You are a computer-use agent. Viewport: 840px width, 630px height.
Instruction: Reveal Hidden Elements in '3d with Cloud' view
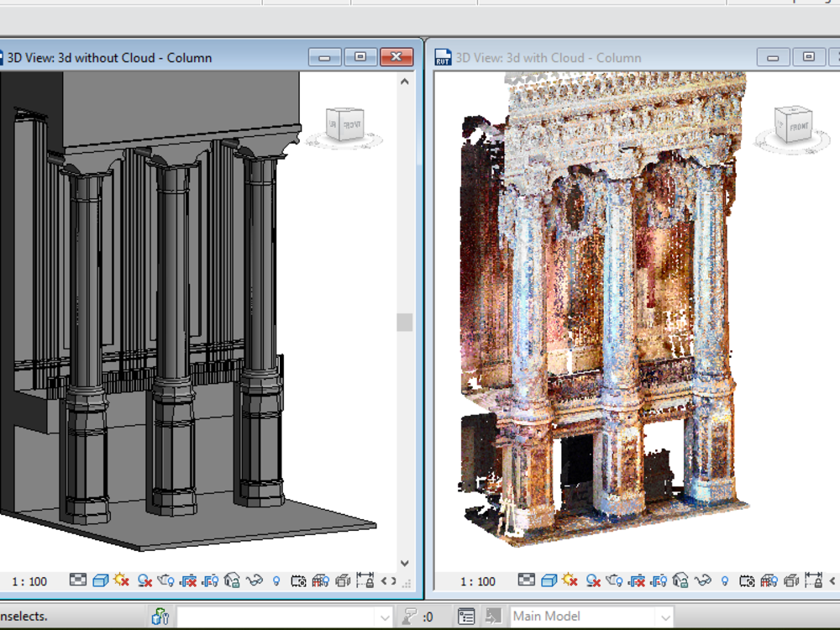click(725, 580)
